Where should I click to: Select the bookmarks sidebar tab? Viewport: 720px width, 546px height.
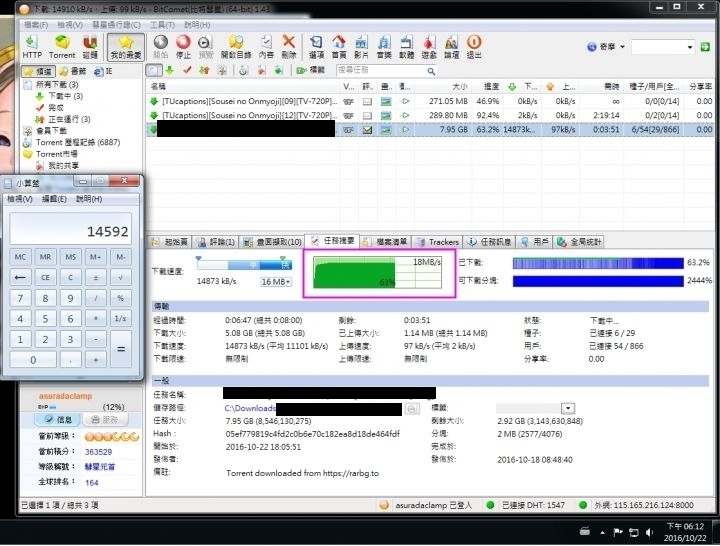[73, 71]
